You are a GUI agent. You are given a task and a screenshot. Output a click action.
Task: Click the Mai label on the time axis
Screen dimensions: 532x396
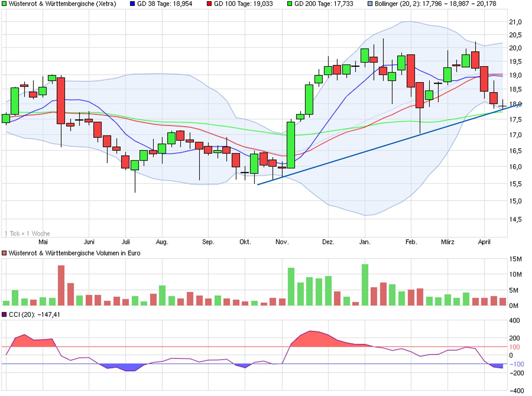click(43, 242)
